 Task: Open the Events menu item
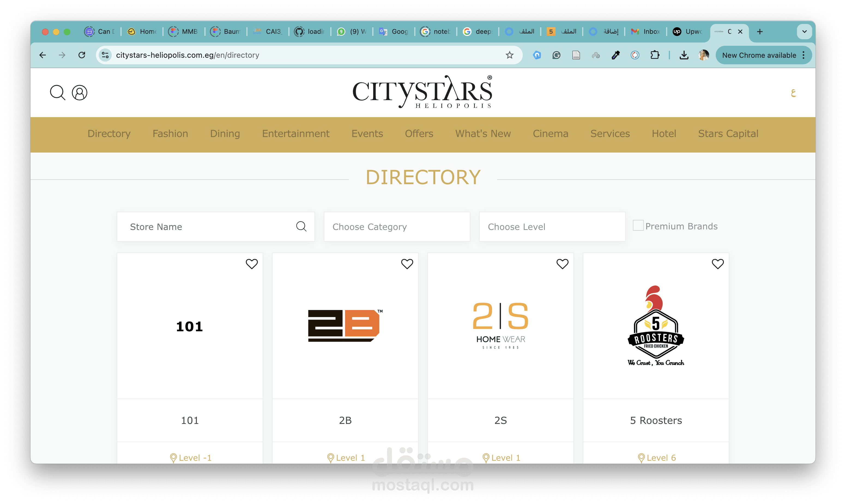367,133
